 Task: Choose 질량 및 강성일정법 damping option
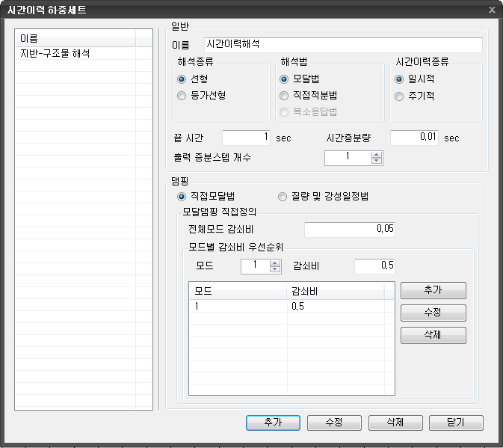click(283, 197)
